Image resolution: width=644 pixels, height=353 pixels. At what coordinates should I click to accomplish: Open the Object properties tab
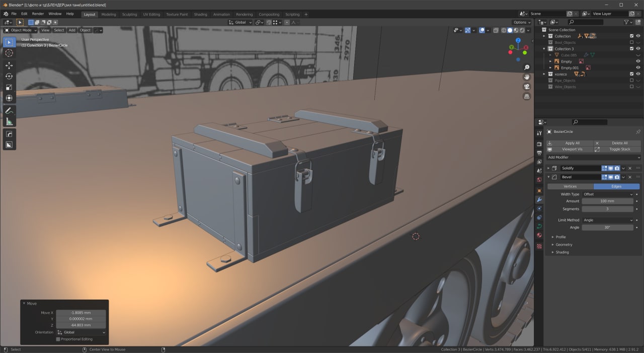pyautogui.click(x=539, y=191)
